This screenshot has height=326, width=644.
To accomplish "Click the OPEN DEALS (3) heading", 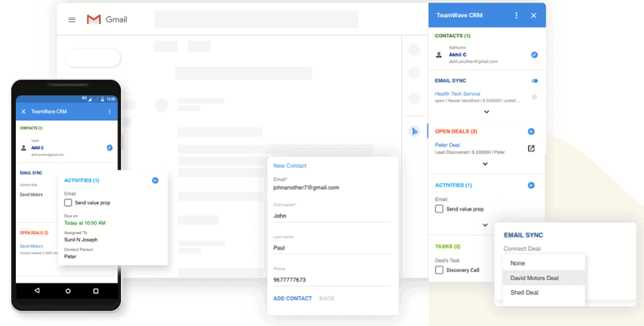I will tap(456, 131).
